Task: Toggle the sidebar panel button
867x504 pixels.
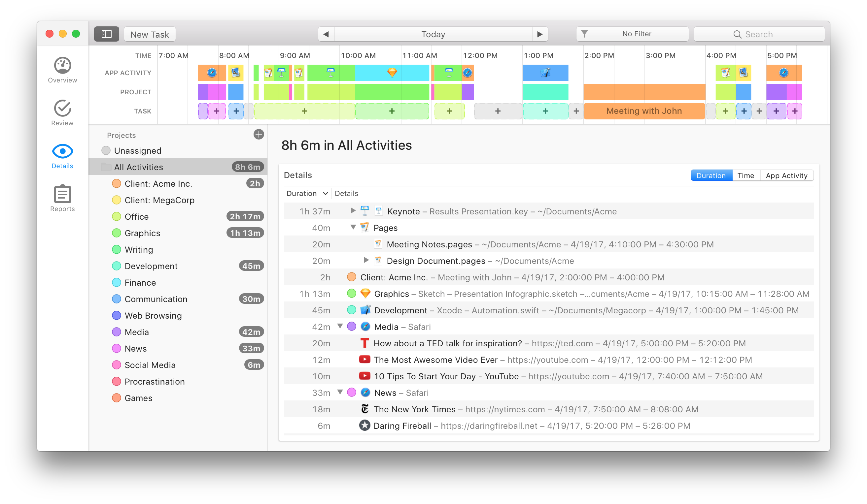Action: [x=107, y=34]
